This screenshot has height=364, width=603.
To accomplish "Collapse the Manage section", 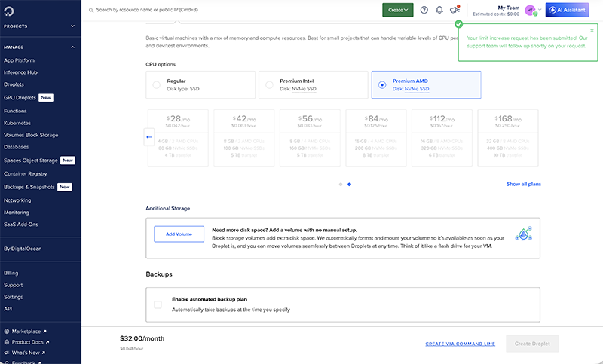I will (72, 47).
